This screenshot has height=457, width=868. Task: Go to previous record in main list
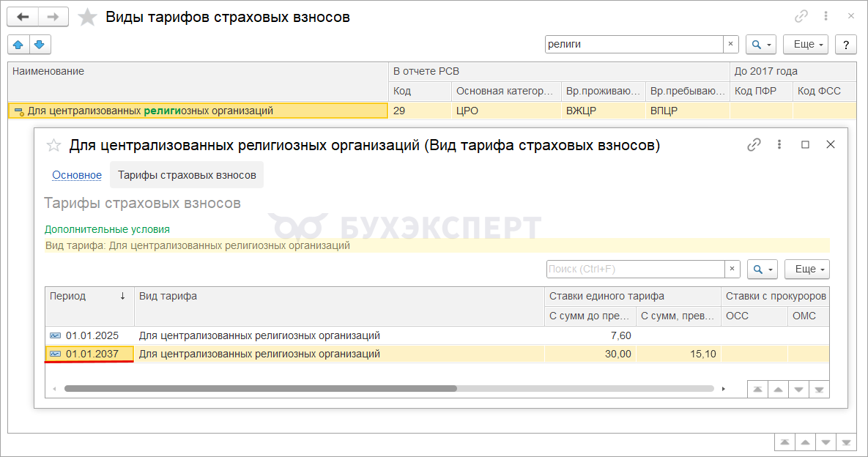(x=805, y=442)
